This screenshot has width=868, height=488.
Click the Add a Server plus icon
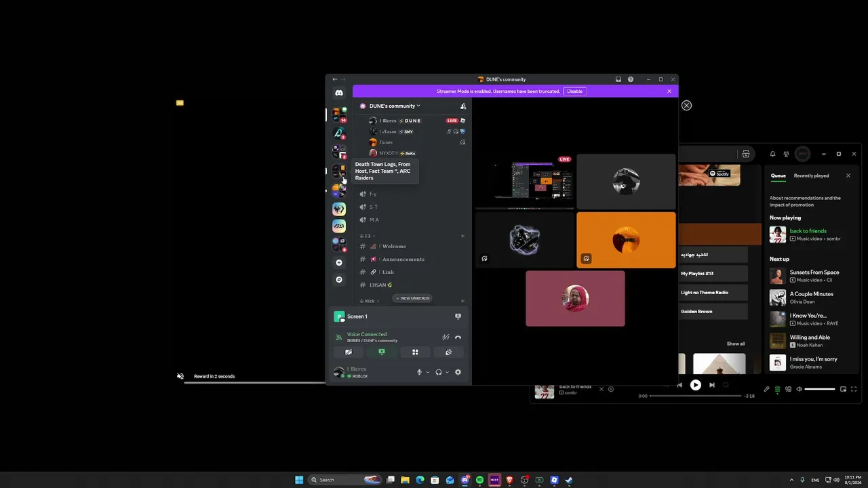point(339,262)
